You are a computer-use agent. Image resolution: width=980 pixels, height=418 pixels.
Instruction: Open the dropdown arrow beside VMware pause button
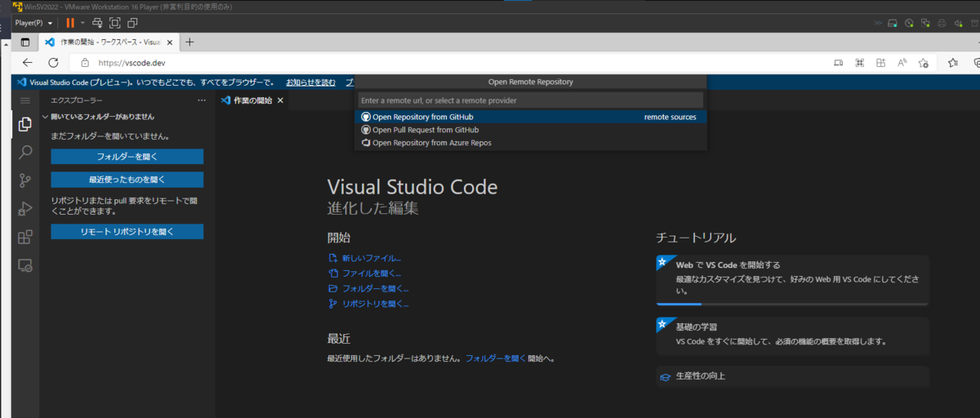point(82,23)
